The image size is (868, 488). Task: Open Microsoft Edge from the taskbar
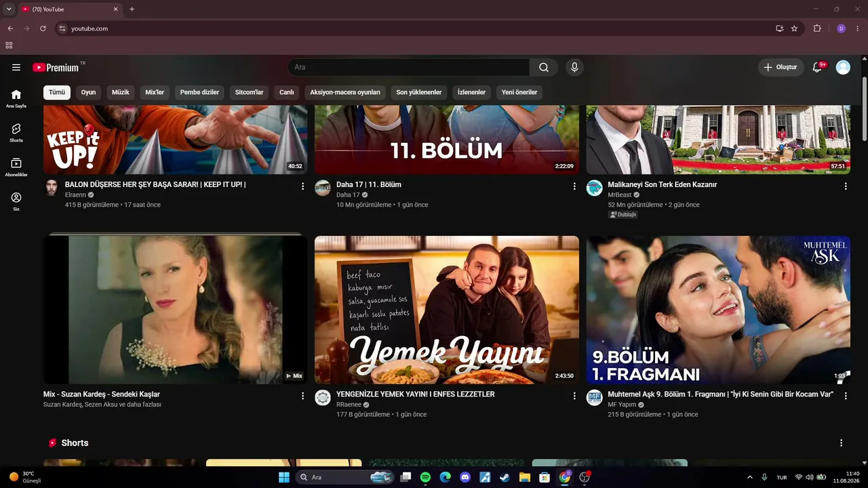(445, 477)
